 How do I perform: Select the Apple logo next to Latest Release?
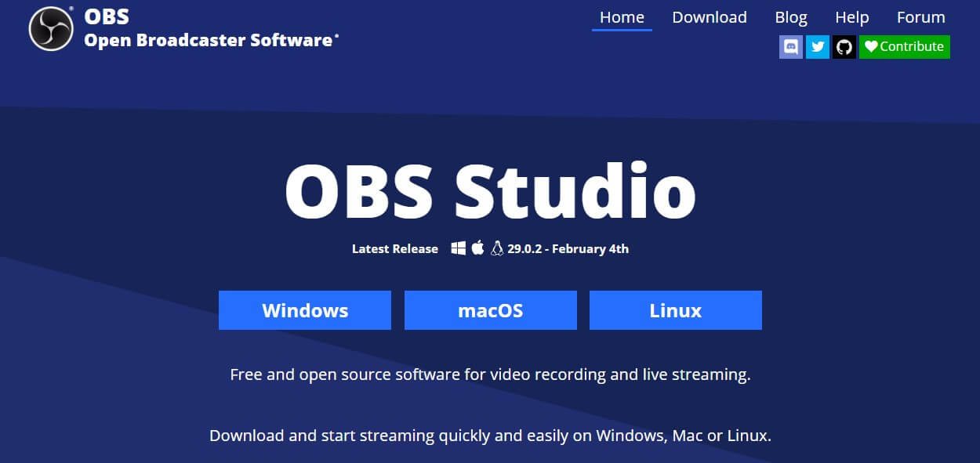[477, 248]
